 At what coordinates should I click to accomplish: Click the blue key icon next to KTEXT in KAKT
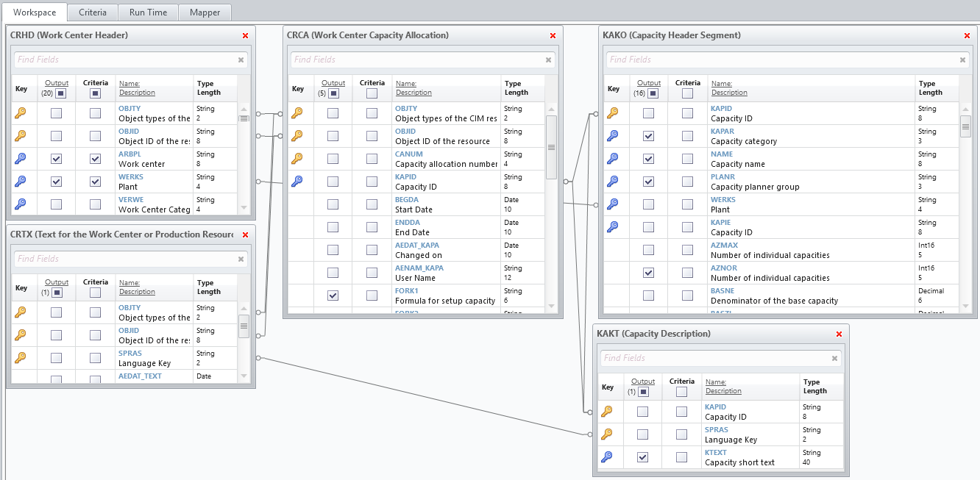pyautogui.click(x=608, y=456)
